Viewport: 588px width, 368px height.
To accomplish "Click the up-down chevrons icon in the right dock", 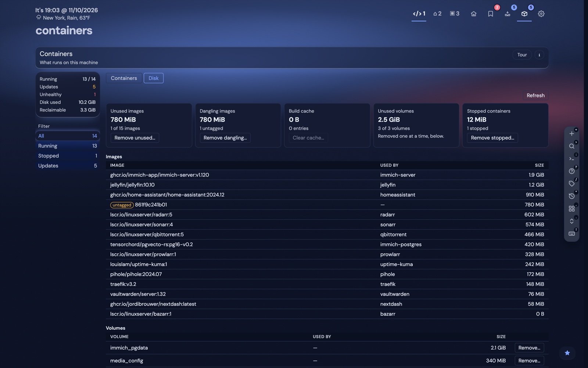I will click(x=572, y=221).
